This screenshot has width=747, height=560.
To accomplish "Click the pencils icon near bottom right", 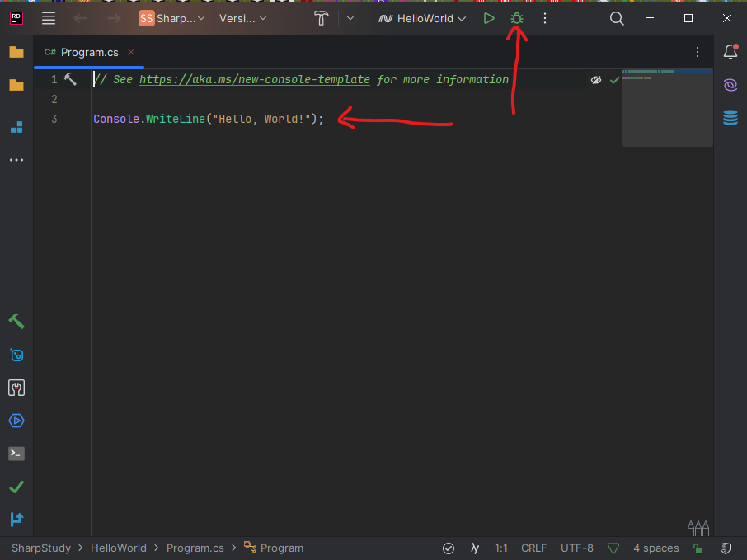I will point(698,528).
